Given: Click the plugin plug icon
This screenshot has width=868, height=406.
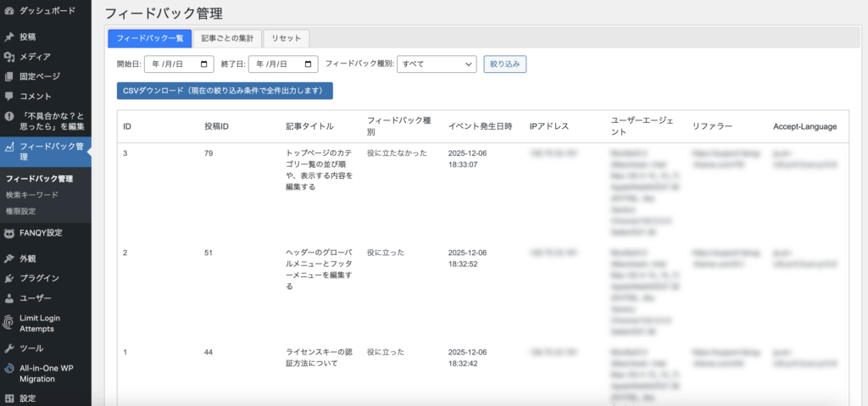Looking at the screenshot, I should [8, 278].
